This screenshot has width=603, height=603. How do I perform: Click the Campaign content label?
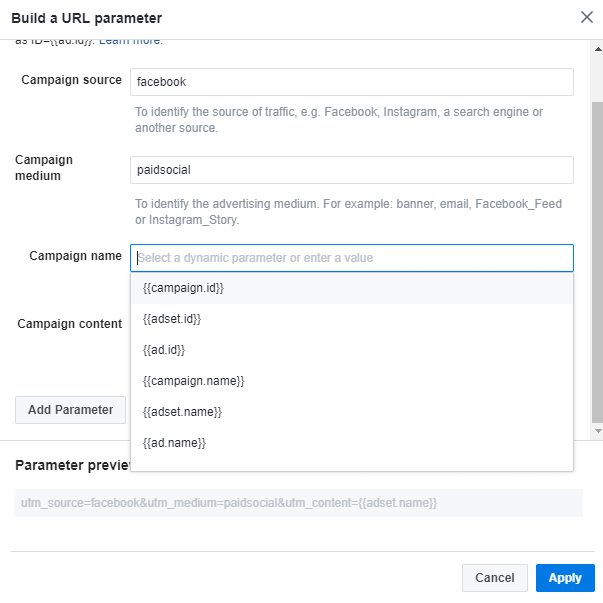pos(69,324)
